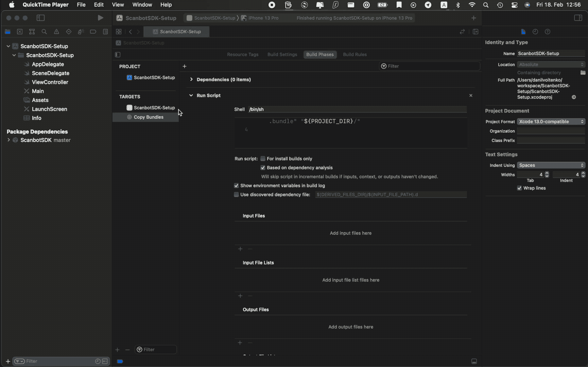The height and width of the screenshot is (367, 588).
Task: Enable the For install builds only checkbox
Action: pyautogui.click(x=263, y=158)
